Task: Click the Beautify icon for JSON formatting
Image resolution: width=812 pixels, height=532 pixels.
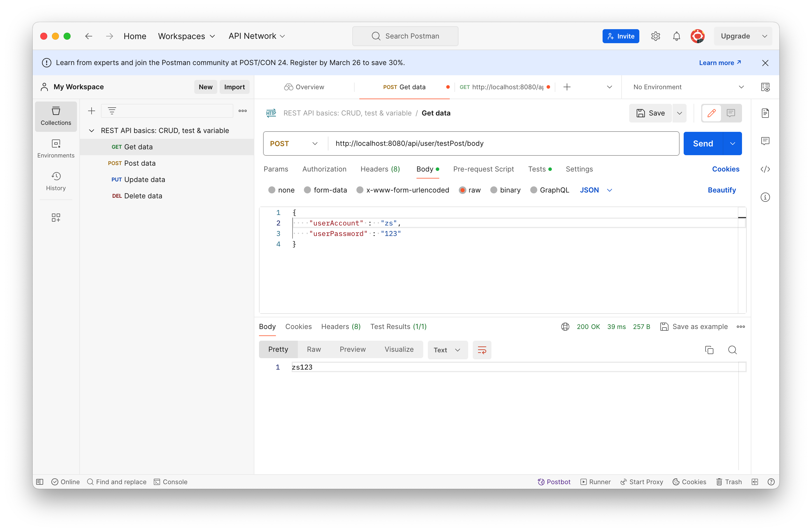Action: click(722, 189)
